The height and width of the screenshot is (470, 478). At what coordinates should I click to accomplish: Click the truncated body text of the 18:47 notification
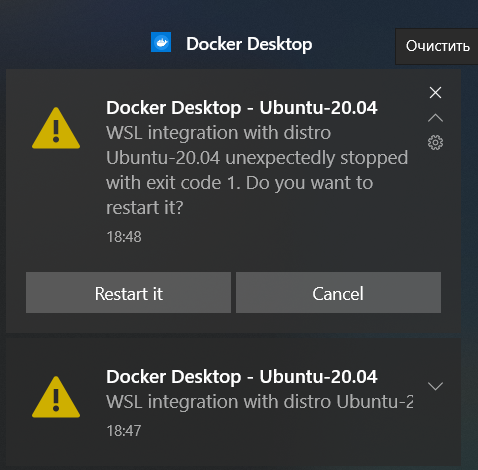[260, 402]
